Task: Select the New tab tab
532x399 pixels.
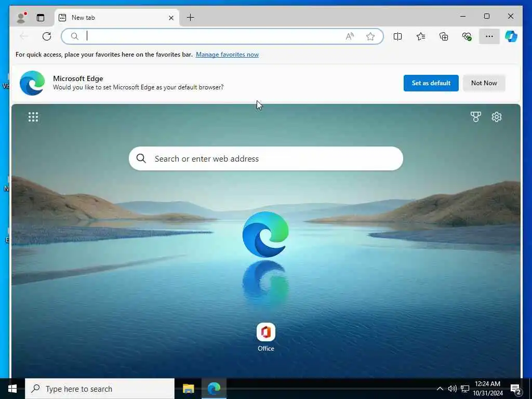Action: click(x=116, y=18)
